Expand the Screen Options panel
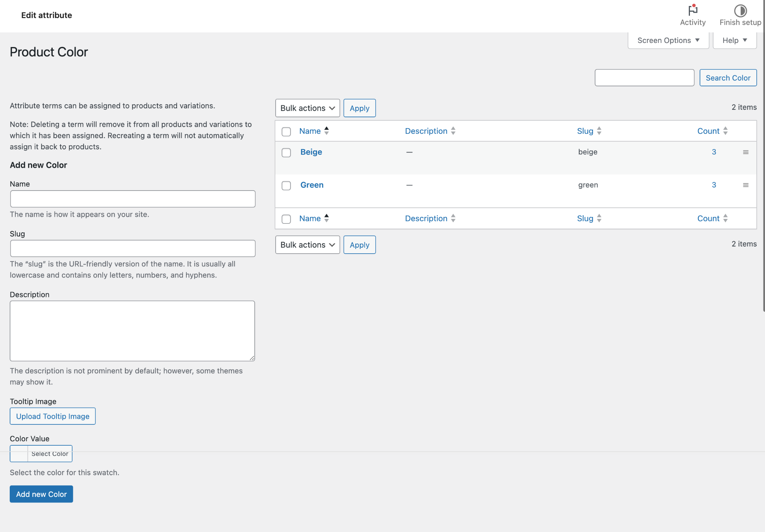Viewport: 765px width, 532px height. coord(668,40)
